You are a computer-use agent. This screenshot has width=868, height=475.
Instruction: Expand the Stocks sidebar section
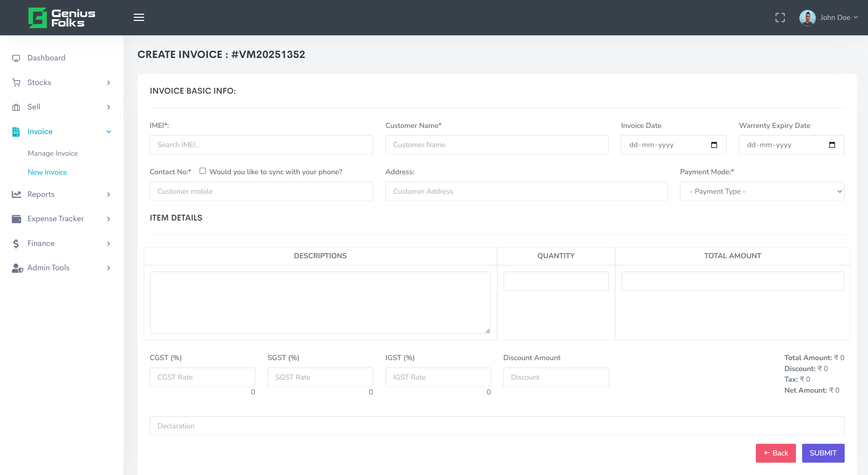click(x=108, y=83)
